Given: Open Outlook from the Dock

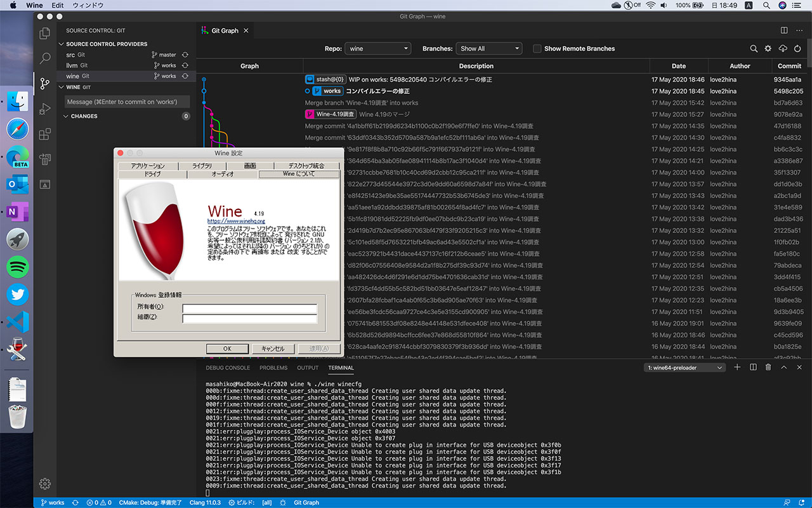Looking at the screenshot, I should point(18,184).
